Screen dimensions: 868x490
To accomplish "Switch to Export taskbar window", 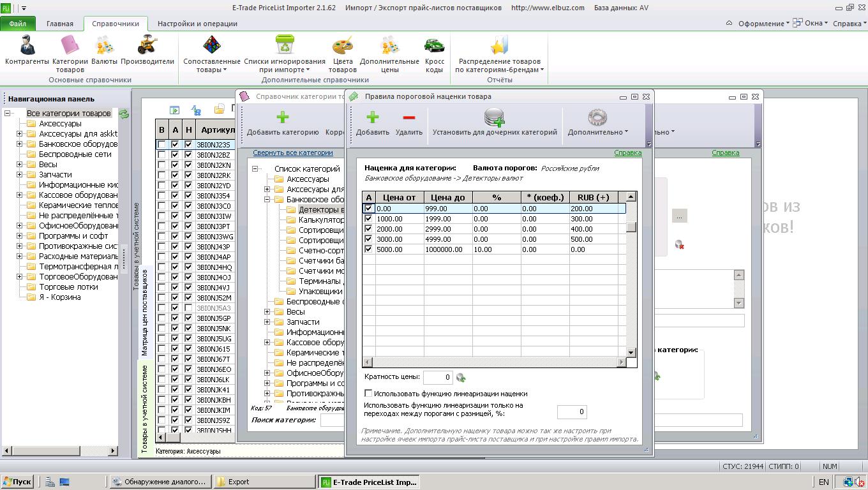I will pos(264,482).
